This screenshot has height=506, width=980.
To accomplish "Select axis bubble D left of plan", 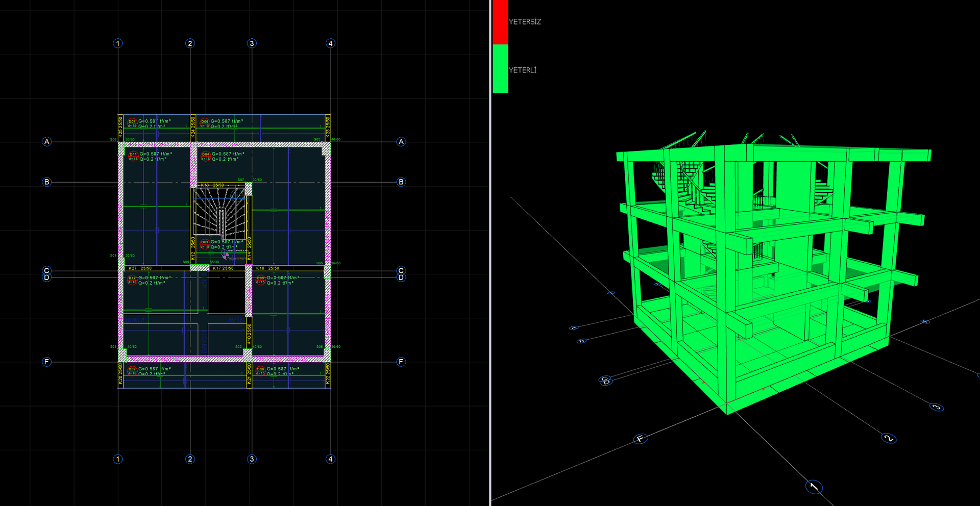I will (x=47, y=278).
